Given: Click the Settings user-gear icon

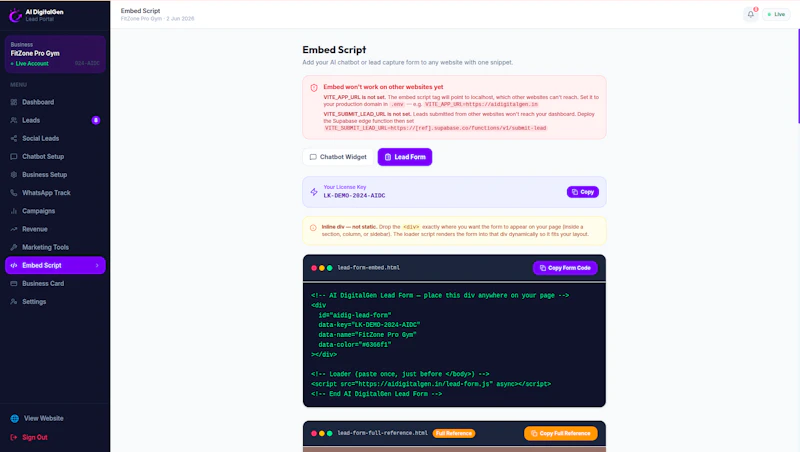Looking at the screenshot, I should pos(14,302).
